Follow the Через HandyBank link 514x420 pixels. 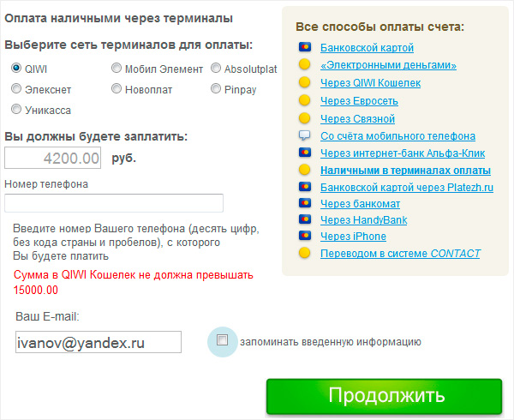click(x=364, y=220)
